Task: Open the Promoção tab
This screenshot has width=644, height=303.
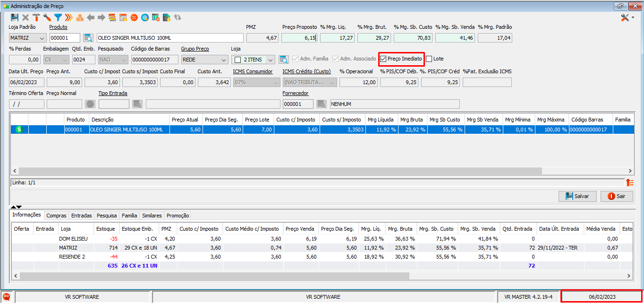Action: click(178, 216)
